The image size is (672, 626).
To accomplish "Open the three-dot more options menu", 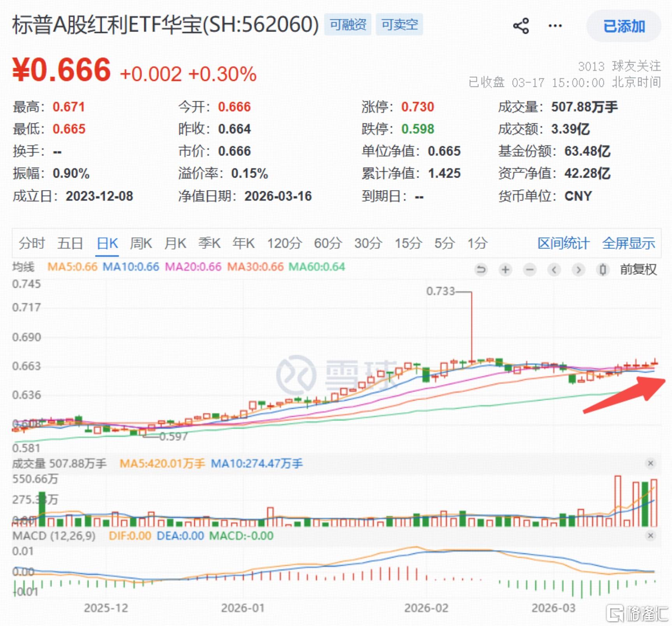I will tap(555, 26).
